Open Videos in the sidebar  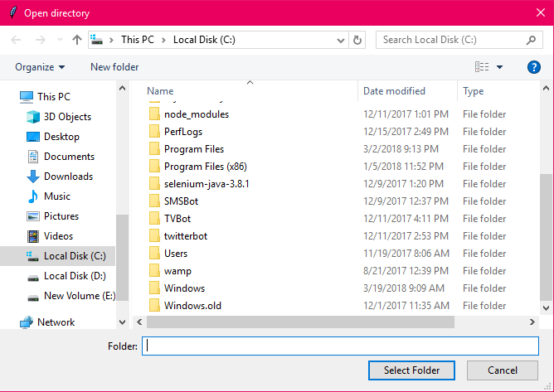tap(50, 236)
